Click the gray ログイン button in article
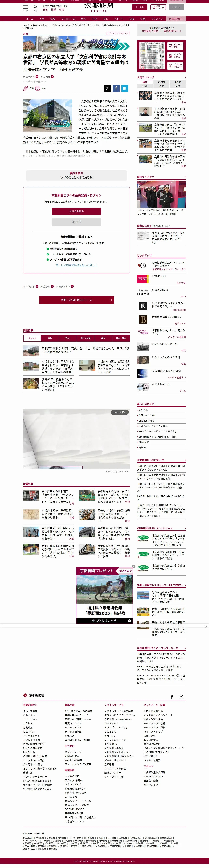 pyautogui.click(x=77, y=222)
